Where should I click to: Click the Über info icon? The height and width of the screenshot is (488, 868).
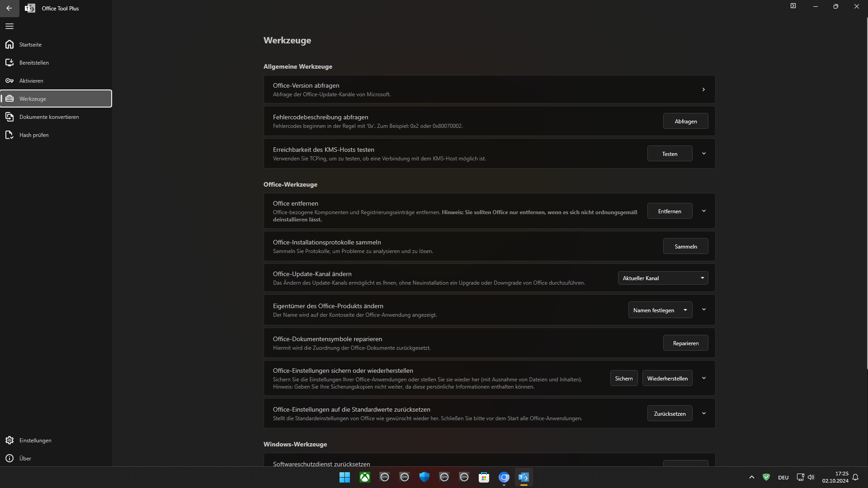point(9,458)
